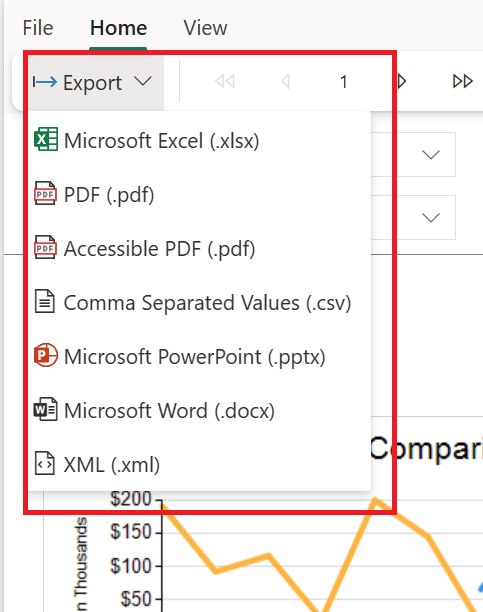483x612 pixels.
Task: Export as Microsoft Excel (.xlsx)
Action: (x=199, y=141)
